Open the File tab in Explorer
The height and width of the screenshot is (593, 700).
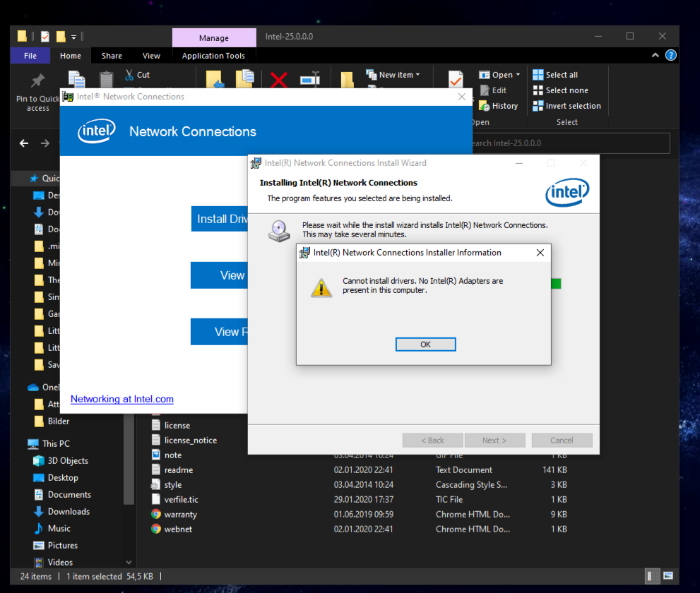tap(30, 56)
